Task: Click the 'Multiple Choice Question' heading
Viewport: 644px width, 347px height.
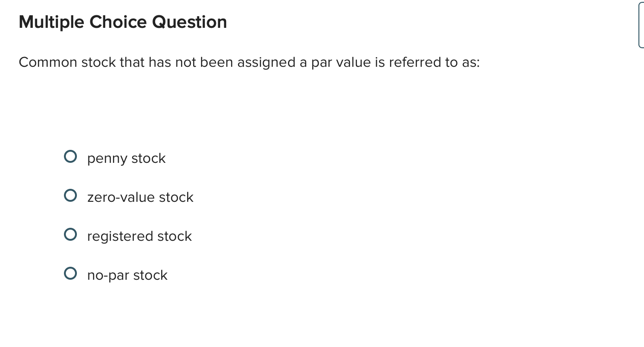Action: 123,22
